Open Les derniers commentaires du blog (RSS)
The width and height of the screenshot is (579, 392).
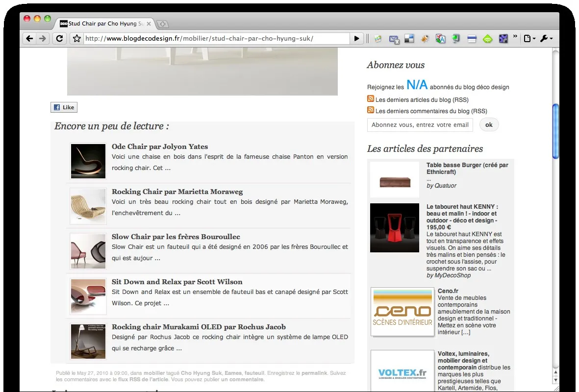click(431, 111)
